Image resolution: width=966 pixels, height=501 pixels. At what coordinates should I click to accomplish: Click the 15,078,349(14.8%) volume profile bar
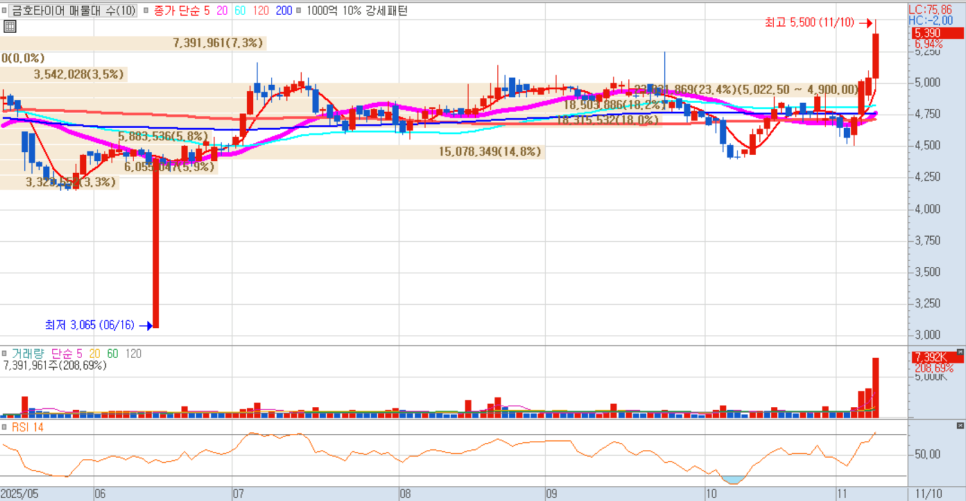(272, 152)
